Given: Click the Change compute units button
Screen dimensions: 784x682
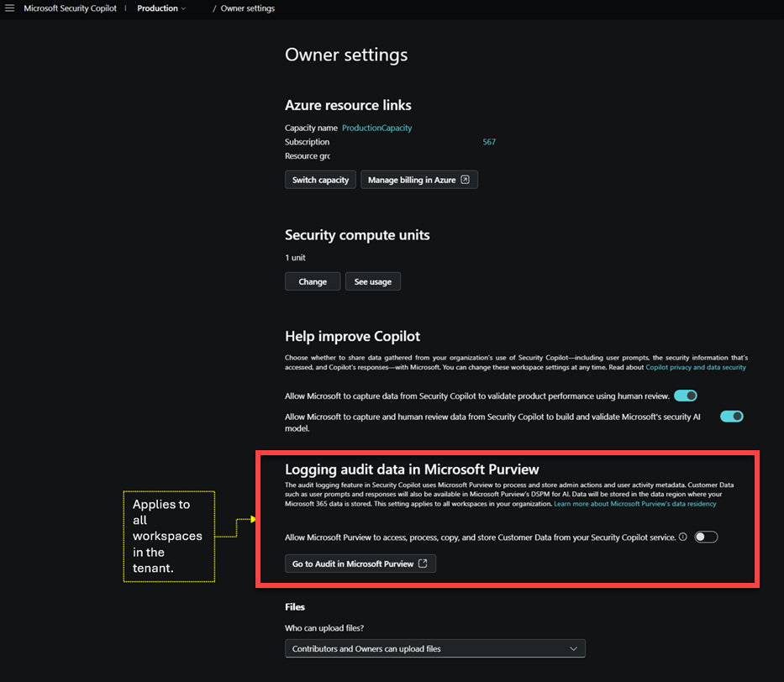Looking at the screenshot, I should pyautogui.click(x=313, y=281).
